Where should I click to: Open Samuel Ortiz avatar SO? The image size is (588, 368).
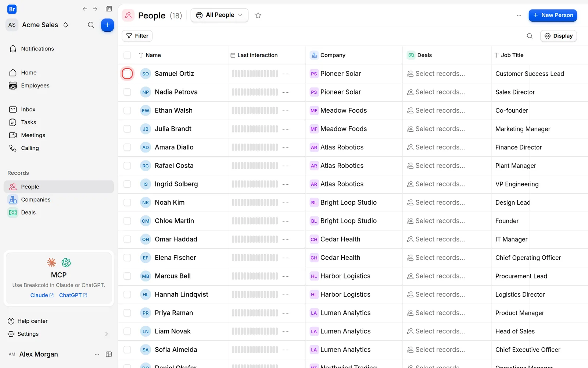pyautogui.click(x=146, y=74)
